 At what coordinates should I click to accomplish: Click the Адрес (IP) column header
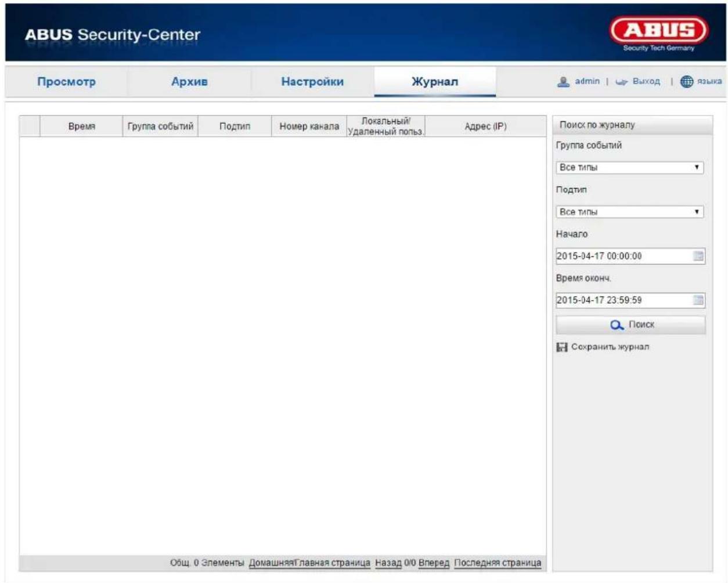point(485,126)
